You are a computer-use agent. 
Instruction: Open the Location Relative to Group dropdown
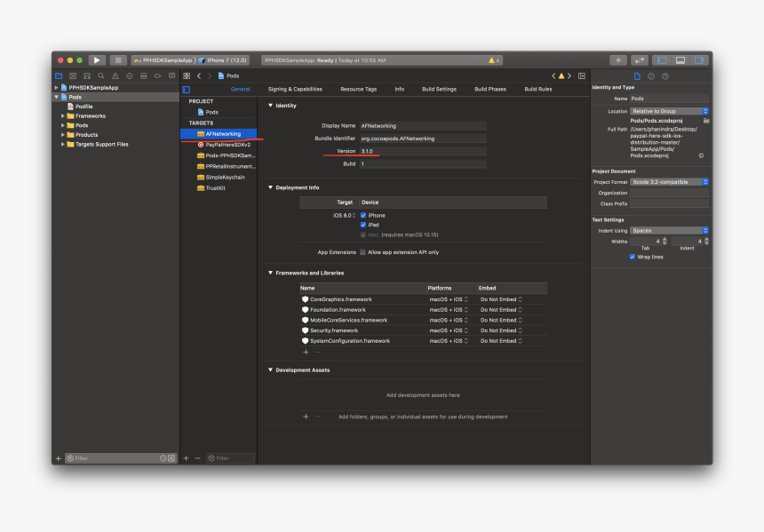669,112
